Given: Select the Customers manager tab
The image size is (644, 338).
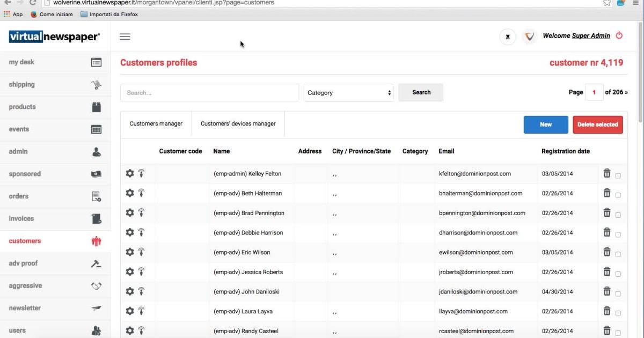Looking at the screenshot, I should [156, 124].
